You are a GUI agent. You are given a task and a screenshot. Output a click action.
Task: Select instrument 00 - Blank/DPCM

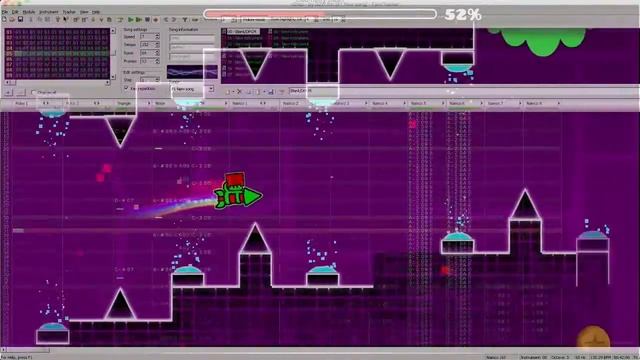[x=244, y=32]
